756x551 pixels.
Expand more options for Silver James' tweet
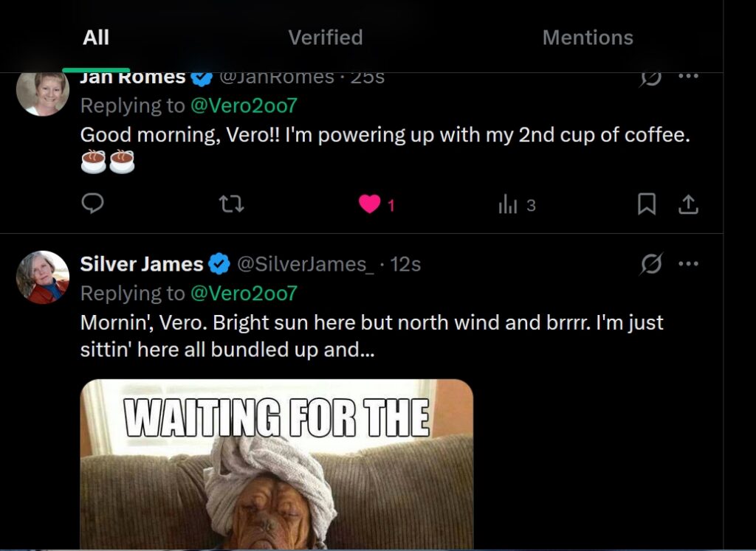(x=688, y=263)
